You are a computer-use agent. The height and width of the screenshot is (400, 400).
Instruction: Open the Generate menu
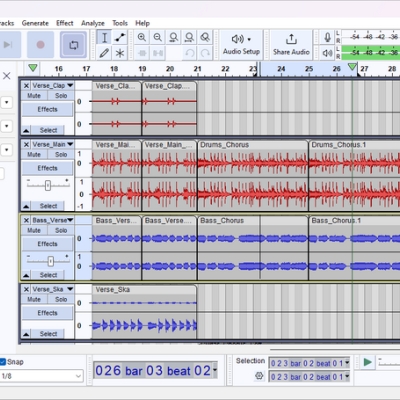[35, 23]
